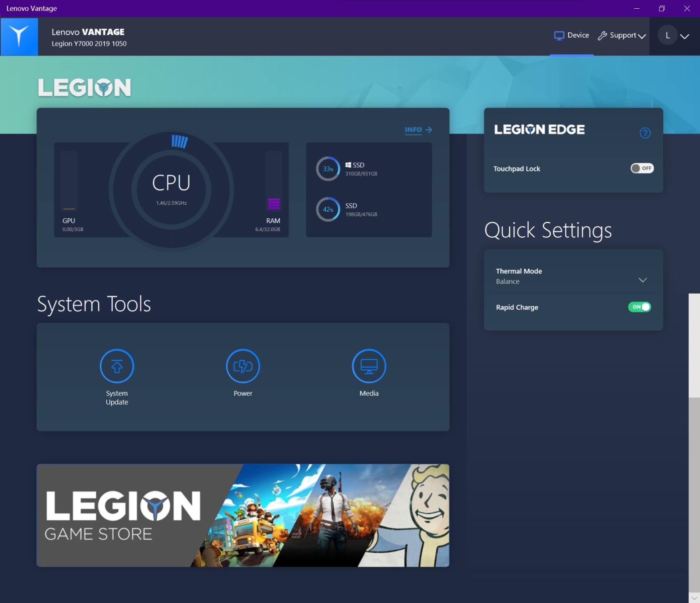Click the 6.4/32.0GB RAM value
The image size is (700, 603).
268,229
